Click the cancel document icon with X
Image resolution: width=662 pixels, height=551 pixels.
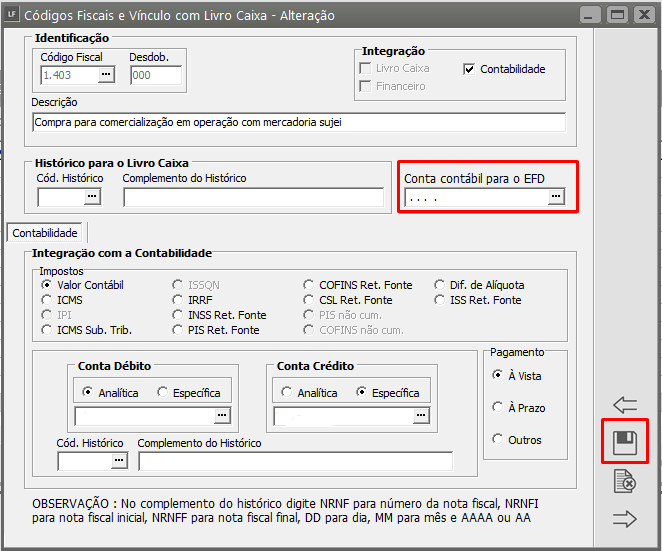click(x=624, y=482)
